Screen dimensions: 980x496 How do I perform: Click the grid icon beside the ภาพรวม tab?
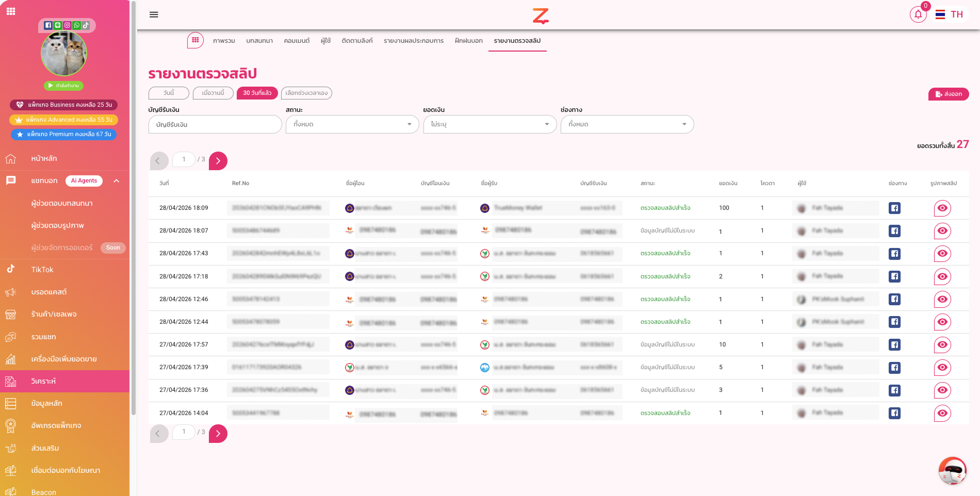point(195,40)
